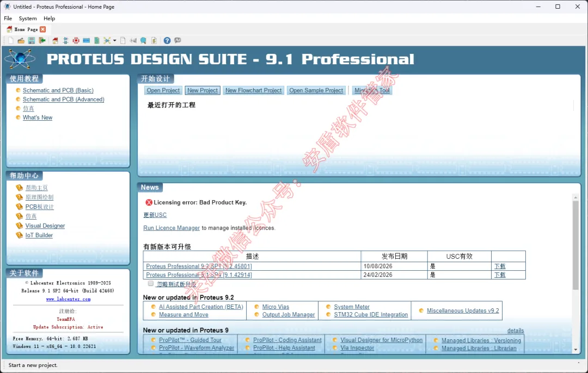The width and height of the screenshot is (588, 373).
Task: Click the Open Project button
Action: 163,90
